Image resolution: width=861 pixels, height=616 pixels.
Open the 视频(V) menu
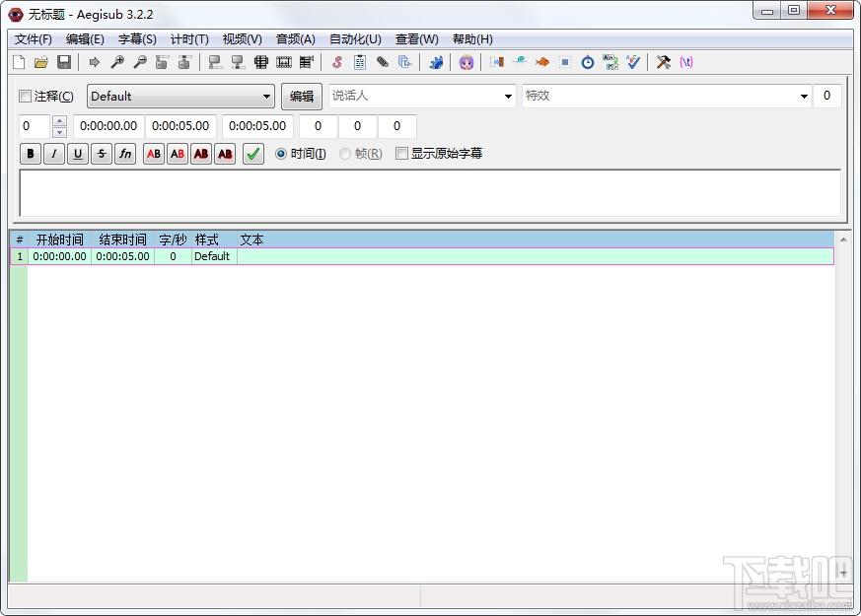click(243, 39)
